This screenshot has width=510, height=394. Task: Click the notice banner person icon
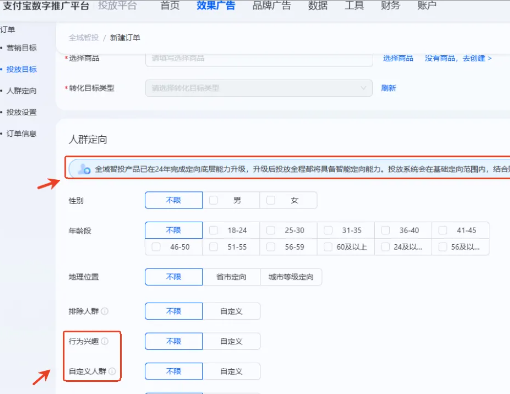[84, 169]
